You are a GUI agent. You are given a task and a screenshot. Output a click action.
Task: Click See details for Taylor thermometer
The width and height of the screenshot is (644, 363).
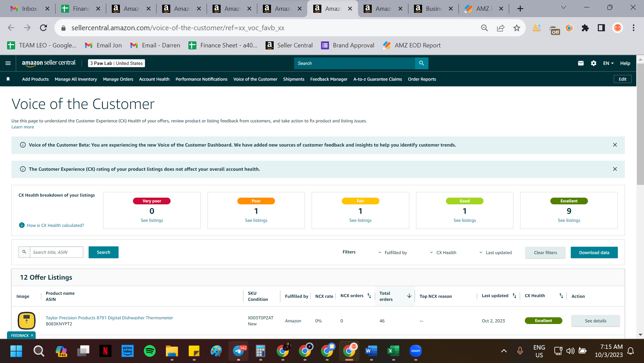595,321
